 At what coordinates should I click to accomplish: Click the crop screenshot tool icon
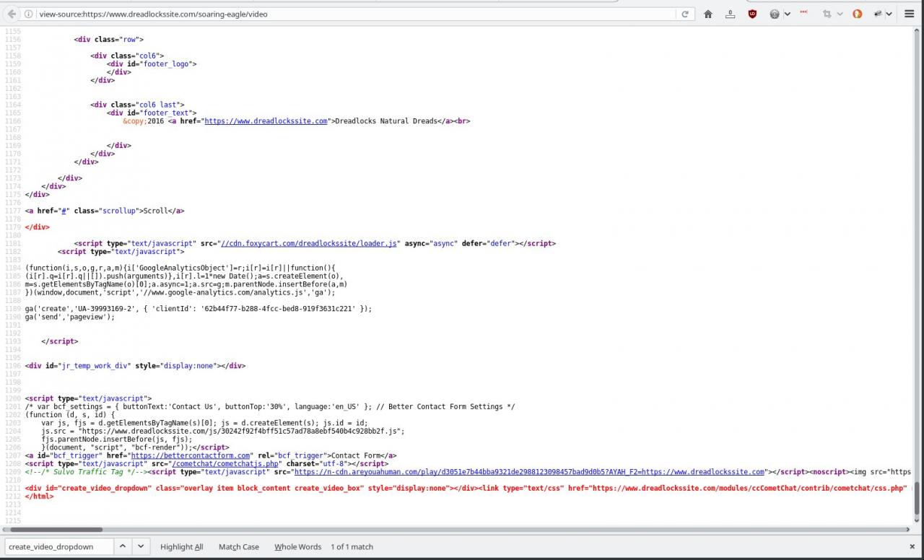click(827, 14)
